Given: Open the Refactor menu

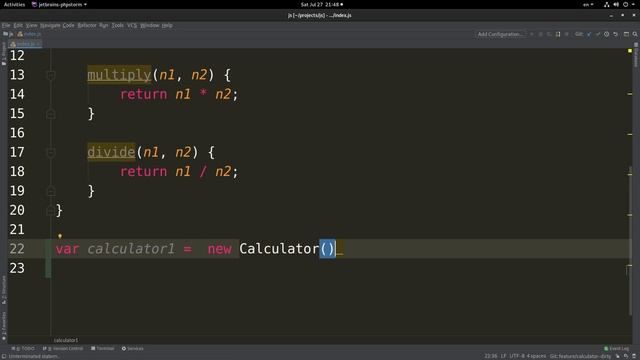Looking at the screenshot, I should [x=87, y=25].
